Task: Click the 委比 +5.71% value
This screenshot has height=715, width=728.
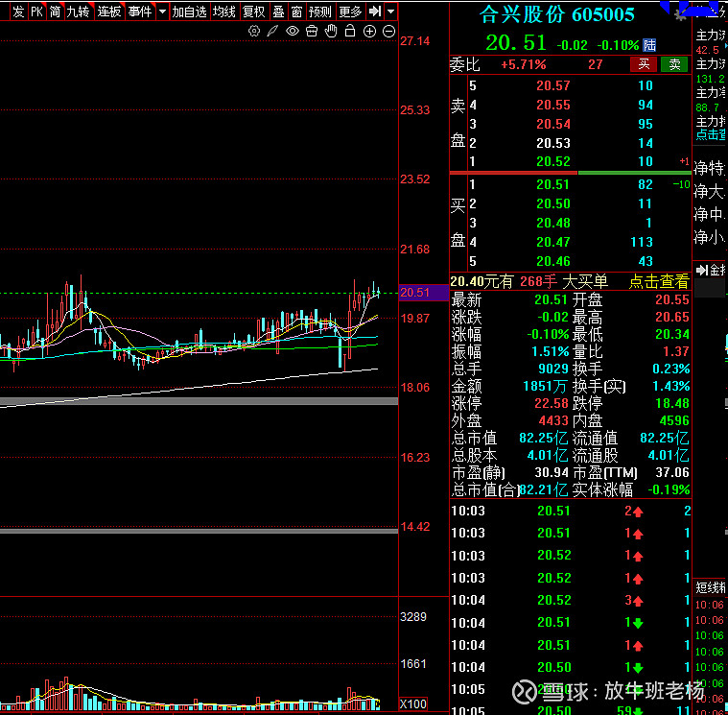Action: [524, 64]
